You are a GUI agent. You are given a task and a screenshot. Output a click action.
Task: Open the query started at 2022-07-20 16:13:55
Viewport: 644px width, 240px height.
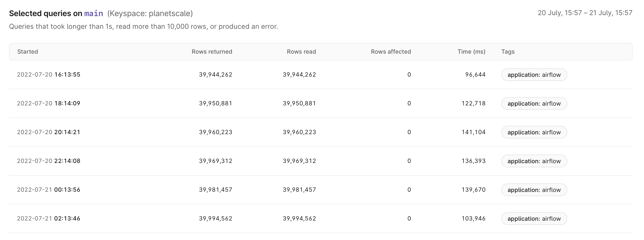tap(49, 74)
